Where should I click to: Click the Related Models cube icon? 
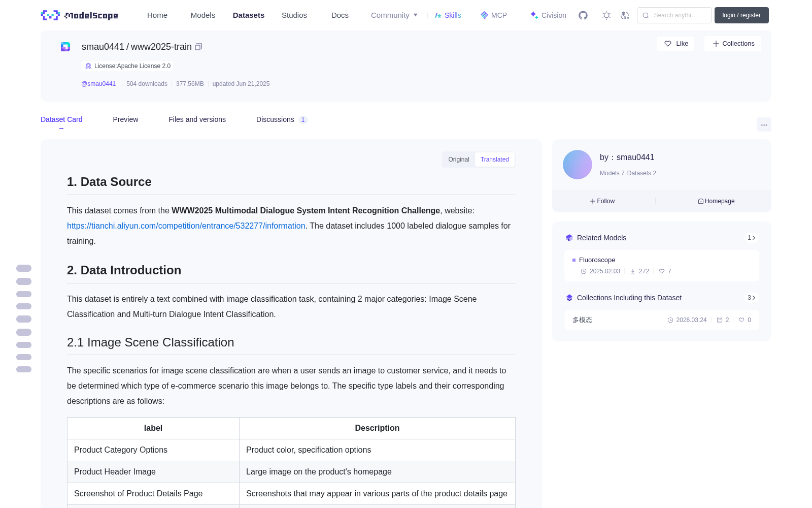tap(569, 238)
